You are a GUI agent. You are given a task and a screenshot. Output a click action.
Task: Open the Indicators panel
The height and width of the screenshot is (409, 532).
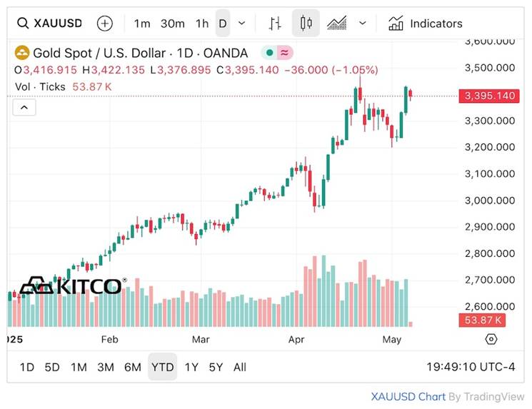426,24
